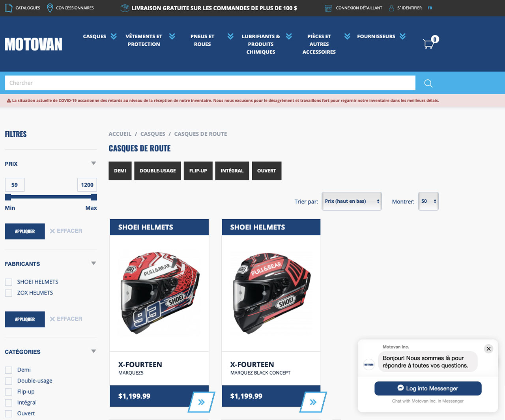This screenshot has height=420, width=505.
Task: Click the CATALOGUES book icon
Action: click(x=8, y=7)
